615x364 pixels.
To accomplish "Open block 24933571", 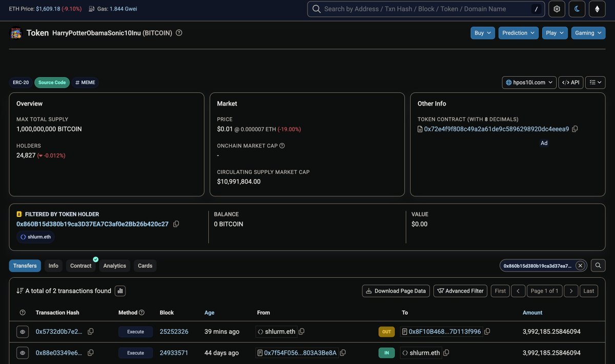I will (x=174, y=353).
